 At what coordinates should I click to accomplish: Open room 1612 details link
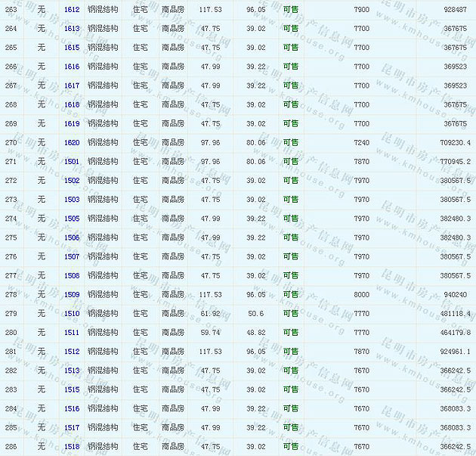tap(72, 9)
